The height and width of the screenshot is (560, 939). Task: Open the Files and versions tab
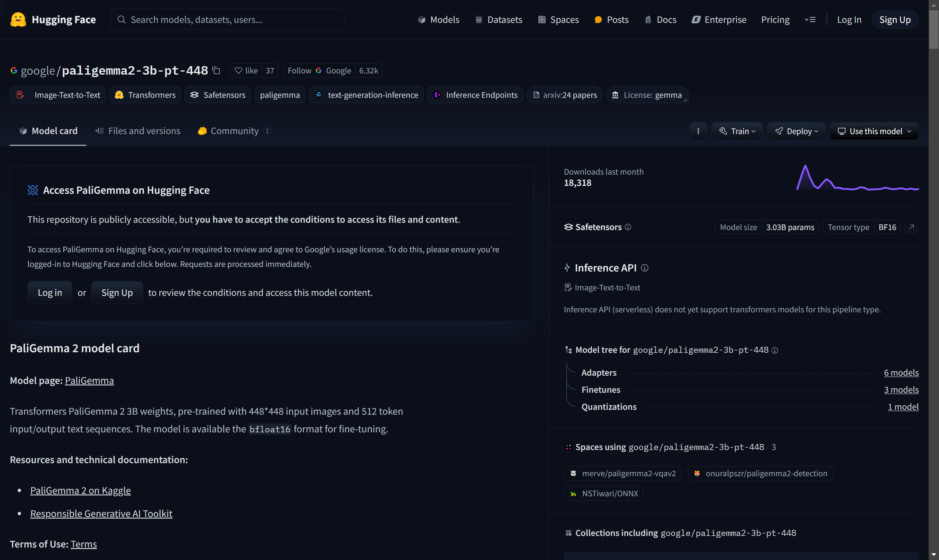[x=137, y=131]
